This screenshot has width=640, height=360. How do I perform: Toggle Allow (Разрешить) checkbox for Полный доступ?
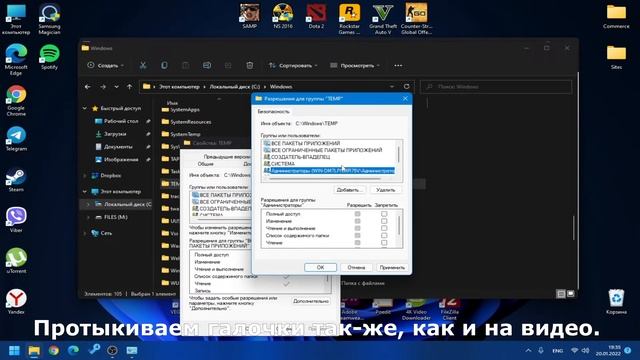pyautogui.click(x=358, y=214)
